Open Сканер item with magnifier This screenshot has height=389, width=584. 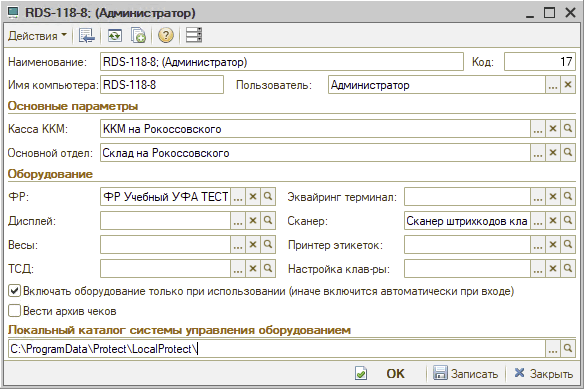[568, 221]
